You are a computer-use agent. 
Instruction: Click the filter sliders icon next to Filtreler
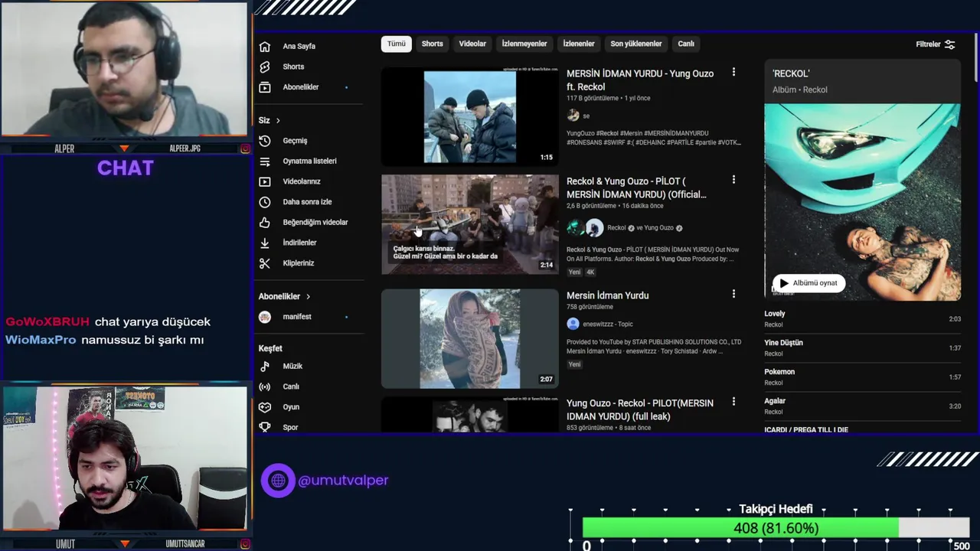(x=950, y=44)
